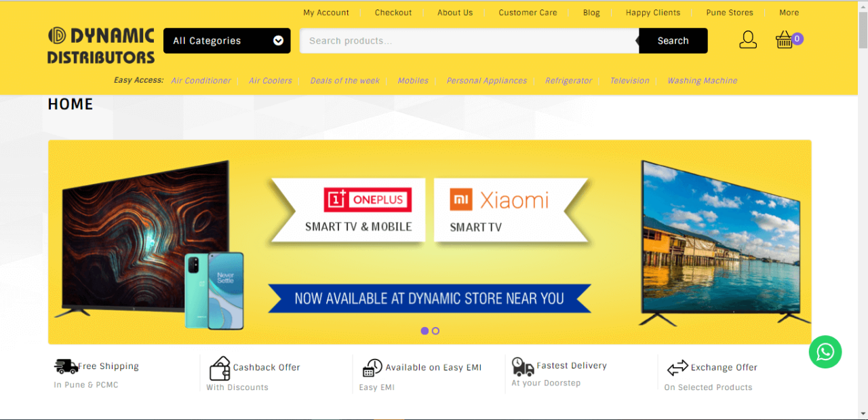The height and width of the screenshot is (420, 868).
Task: Click the Search button
Action: (x=672, y=41)
